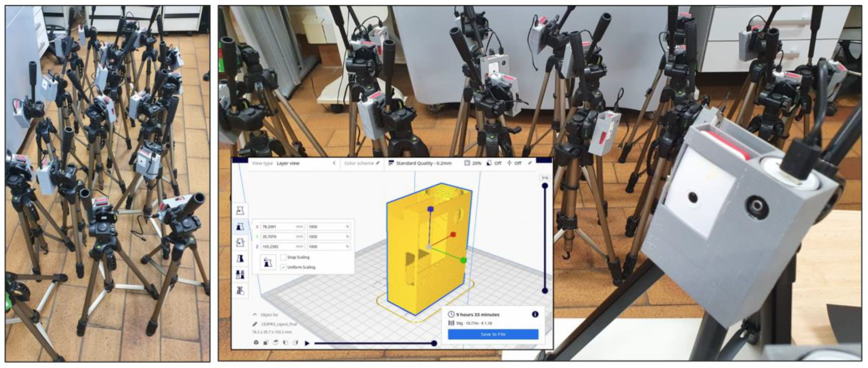Rename the CE3PRO_cajav3_final object via the pencil icon
868x368 pixels.
pyautogui.click(x=255, y=324)
